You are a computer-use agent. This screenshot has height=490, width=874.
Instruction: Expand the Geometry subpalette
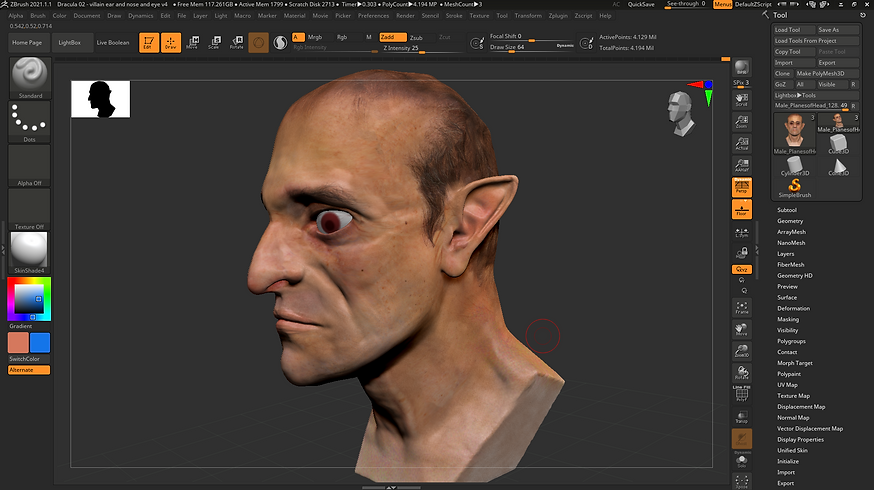click(790, 221)
